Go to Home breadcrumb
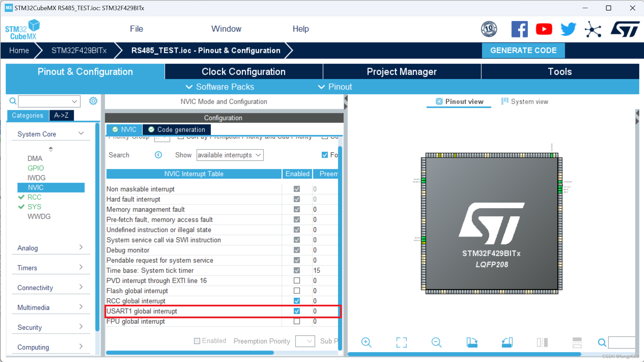 click(x=19, y=51)
